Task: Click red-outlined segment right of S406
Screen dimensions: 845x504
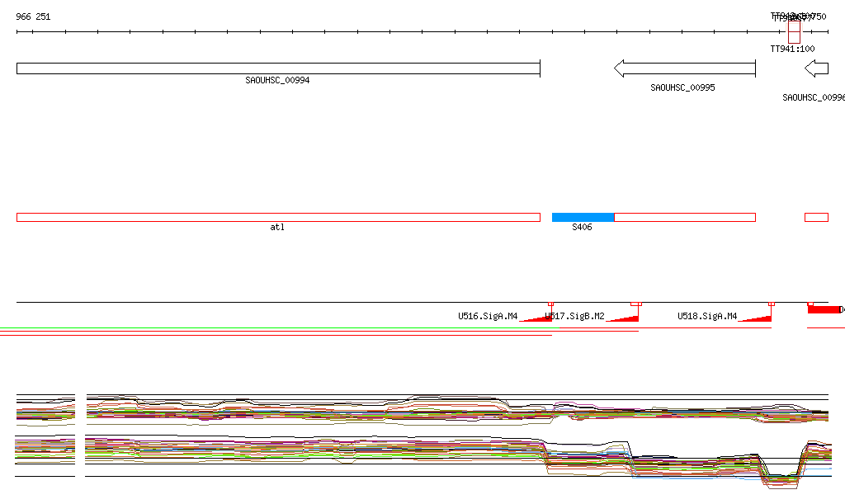Action: tap(684, 217)
